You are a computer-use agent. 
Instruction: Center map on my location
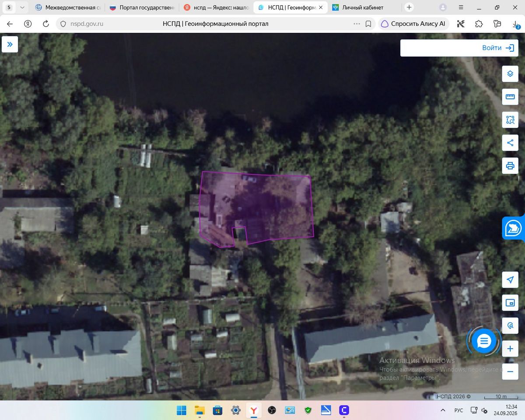point(510,280)
